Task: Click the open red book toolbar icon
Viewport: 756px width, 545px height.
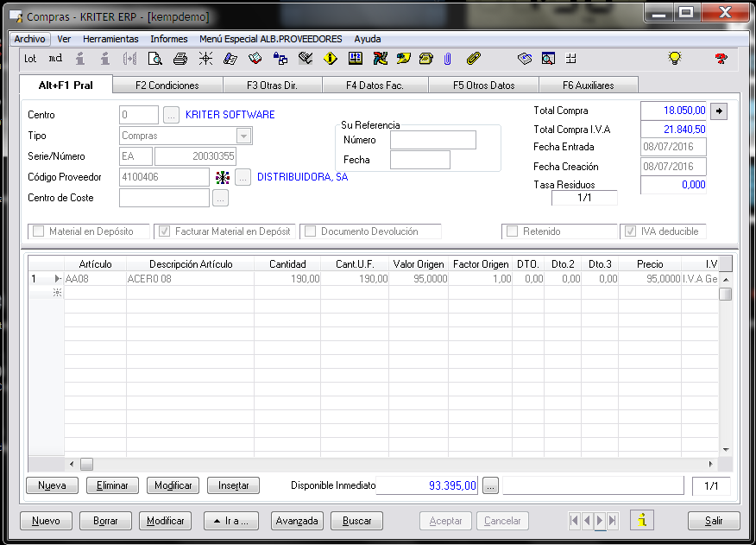Action: coord(255,59)
